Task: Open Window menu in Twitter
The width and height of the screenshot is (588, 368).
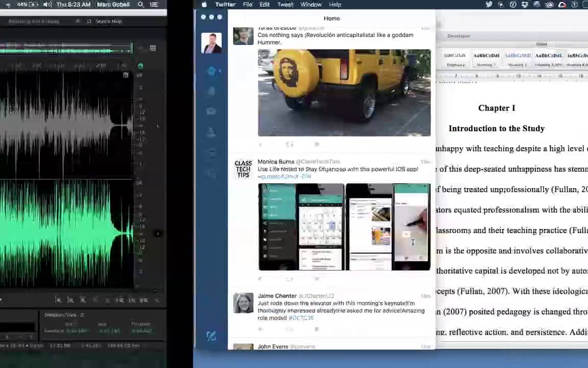Action: coord(311,5)
